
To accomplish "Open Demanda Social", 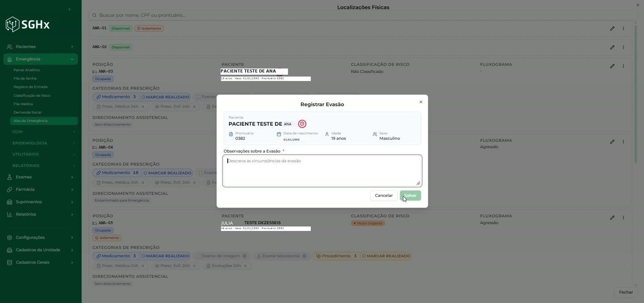I will pos(27,112).
